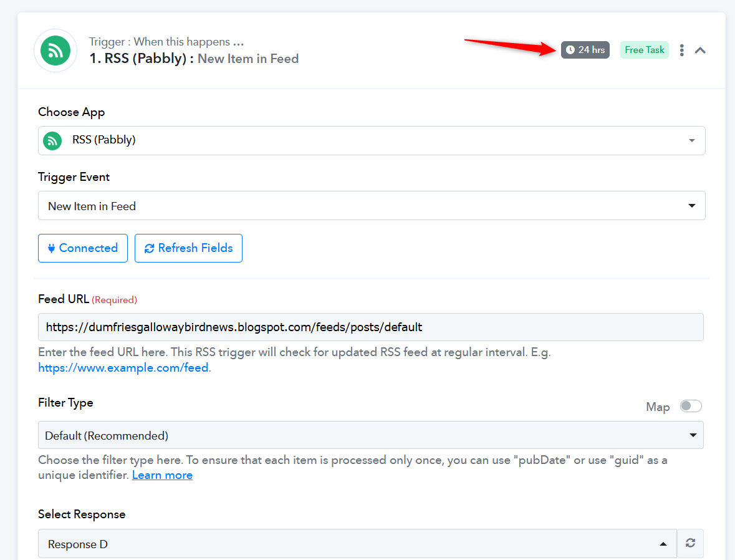Open the Filter Type dropdown
Image resolution: width=735 pixels, height=560 pixels.
(370, 435)
